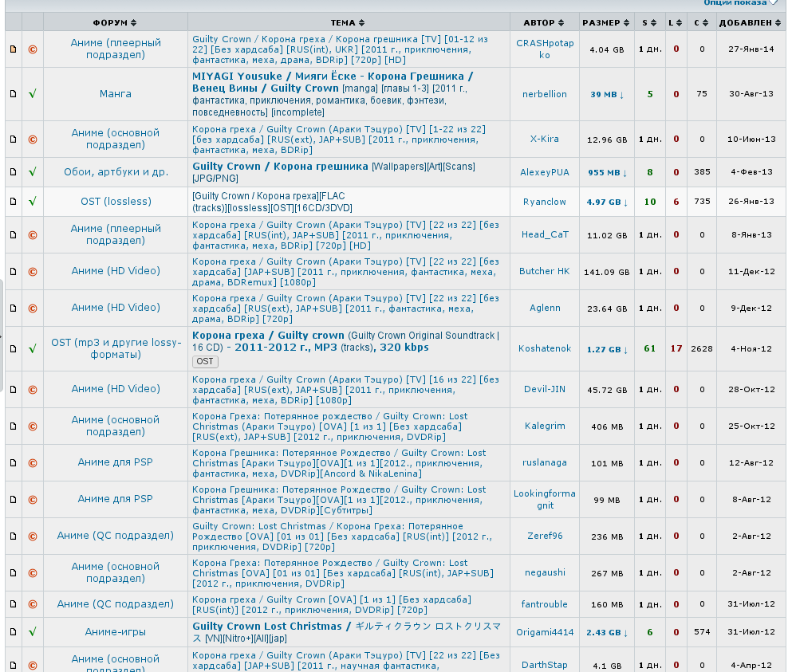This screenshot has height=672, width=792.
Task: Sort table by РАЗМЕР column
Action: 606,23
